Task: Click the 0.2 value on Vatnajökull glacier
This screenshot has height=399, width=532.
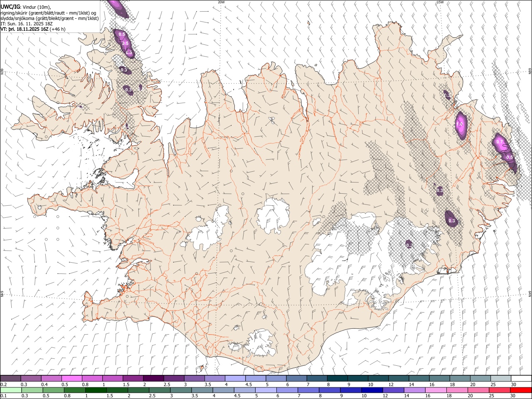Action: click(x=409, y=245)
